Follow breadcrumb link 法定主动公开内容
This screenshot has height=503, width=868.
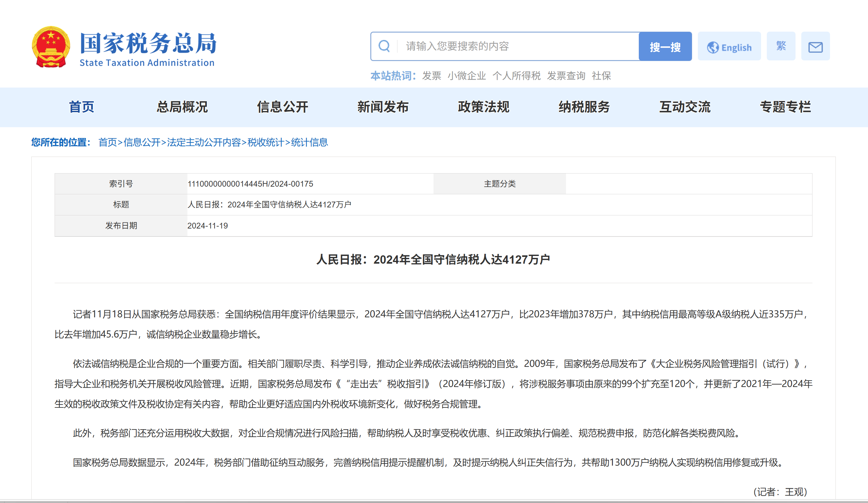204,143
